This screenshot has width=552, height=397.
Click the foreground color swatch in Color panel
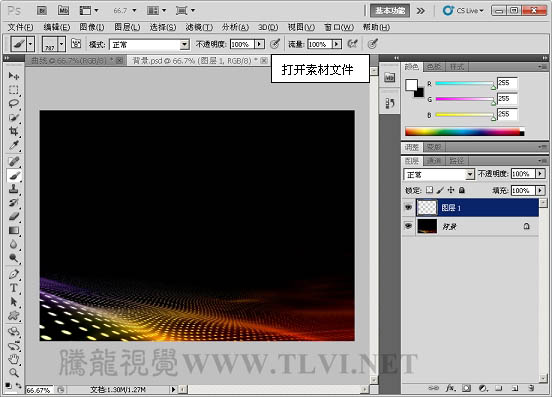point(411,85)
